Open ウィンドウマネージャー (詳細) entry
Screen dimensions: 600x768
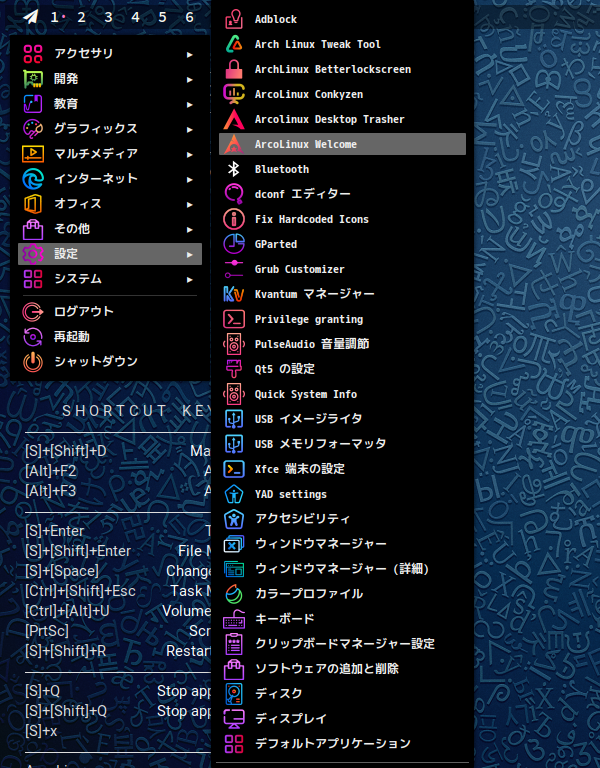click(x=342, y=569)
